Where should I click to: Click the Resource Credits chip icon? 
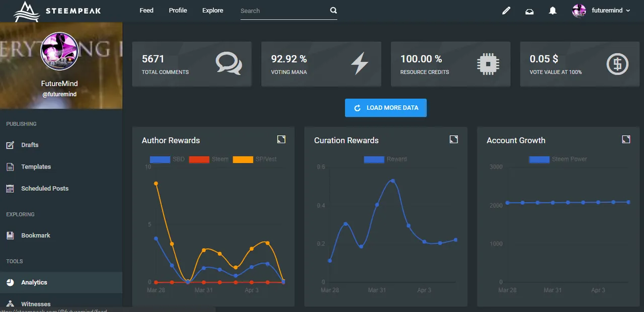coord(488,64)
